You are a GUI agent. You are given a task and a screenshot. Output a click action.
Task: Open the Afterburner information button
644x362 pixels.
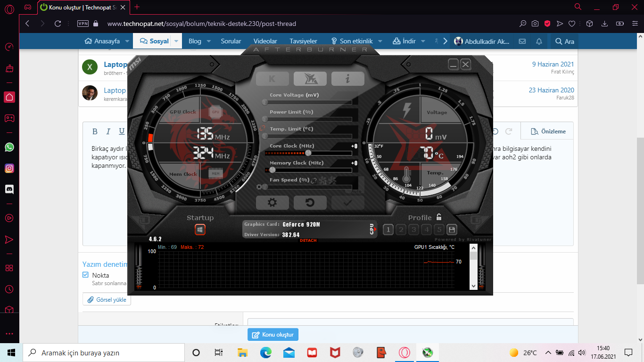[347, 79]
